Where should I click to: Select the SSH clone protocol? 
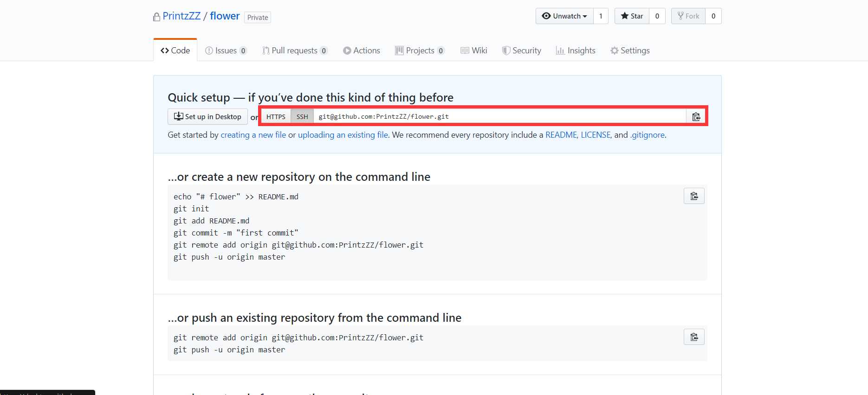[302, 116]
